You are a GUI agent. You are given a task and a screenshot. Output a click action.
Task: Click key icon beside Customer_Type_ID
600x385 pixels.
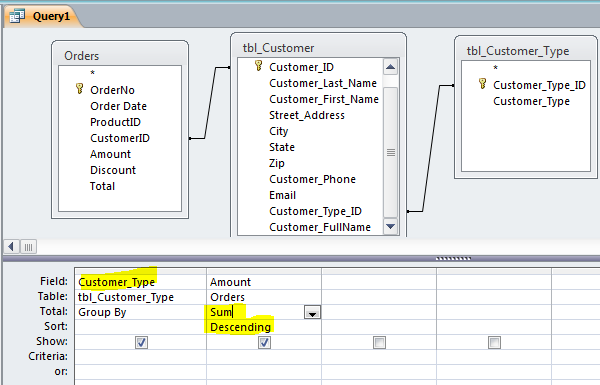pos(483,84)
